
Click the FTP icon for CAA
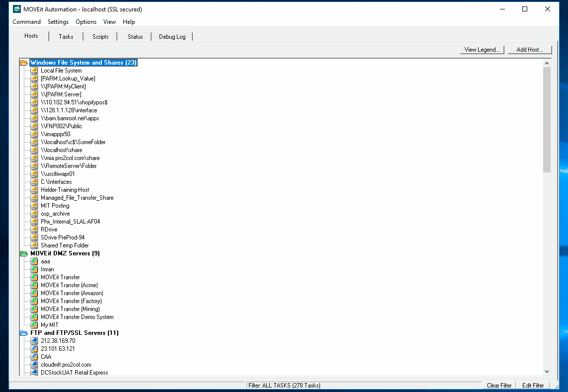(34, 357)
